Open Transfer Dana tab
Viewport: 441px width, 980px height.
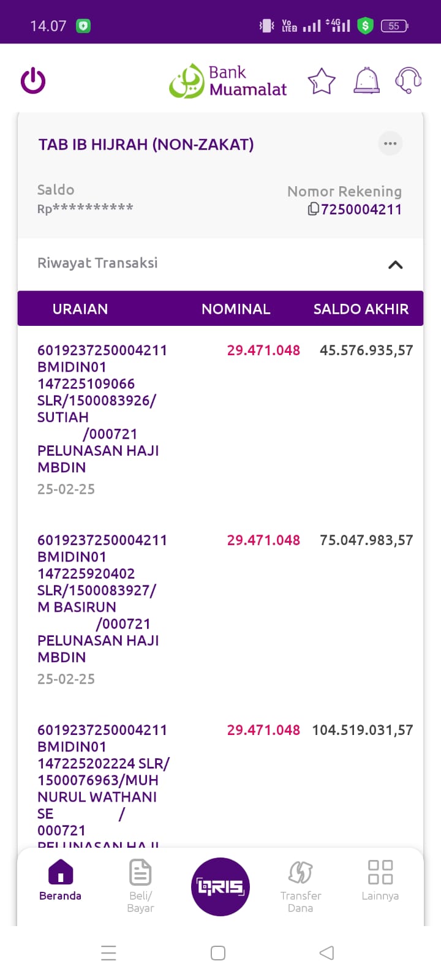coord(300,885)
